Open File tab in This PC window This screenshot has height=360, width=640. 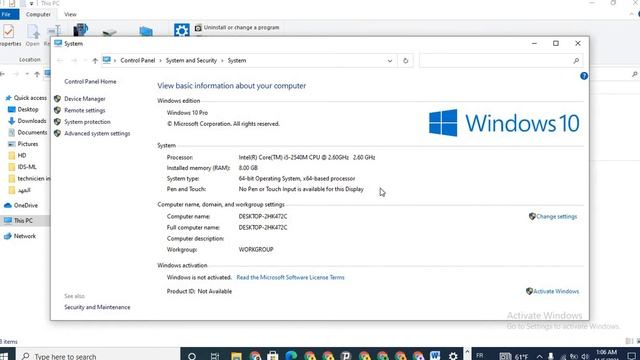point(8,14)
